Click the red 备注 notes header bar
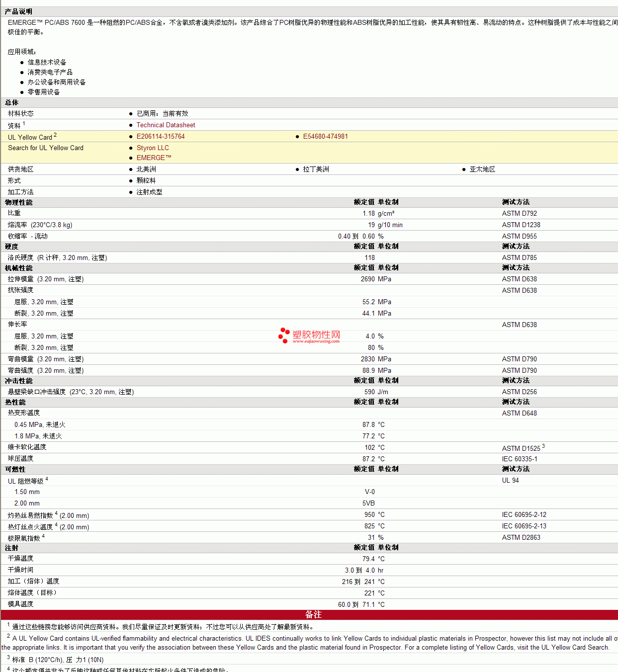The width and height of the screenshot is (618, 672). (x=309, y=615)
